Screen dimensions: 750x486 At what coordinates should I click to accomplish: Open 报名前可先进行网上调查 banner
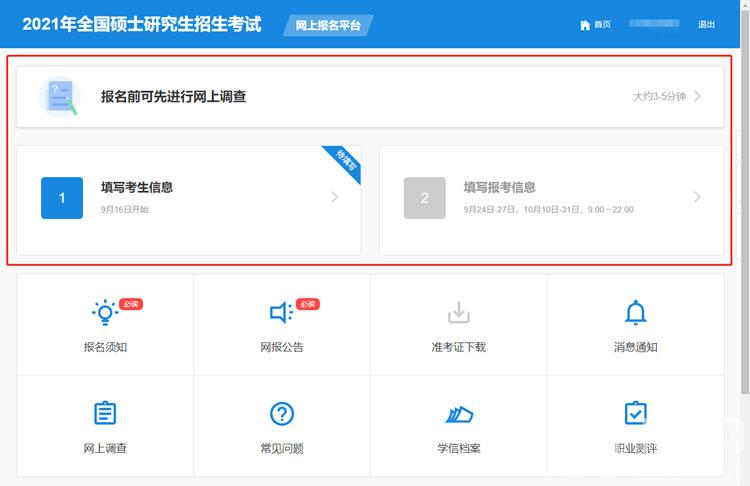(x=370, y=97)
